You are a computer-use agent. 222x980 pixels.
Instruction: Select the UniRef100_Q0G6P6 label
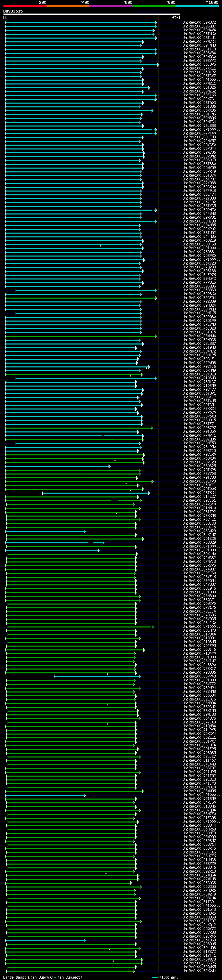pyautogui.click(x=199, y=963)
